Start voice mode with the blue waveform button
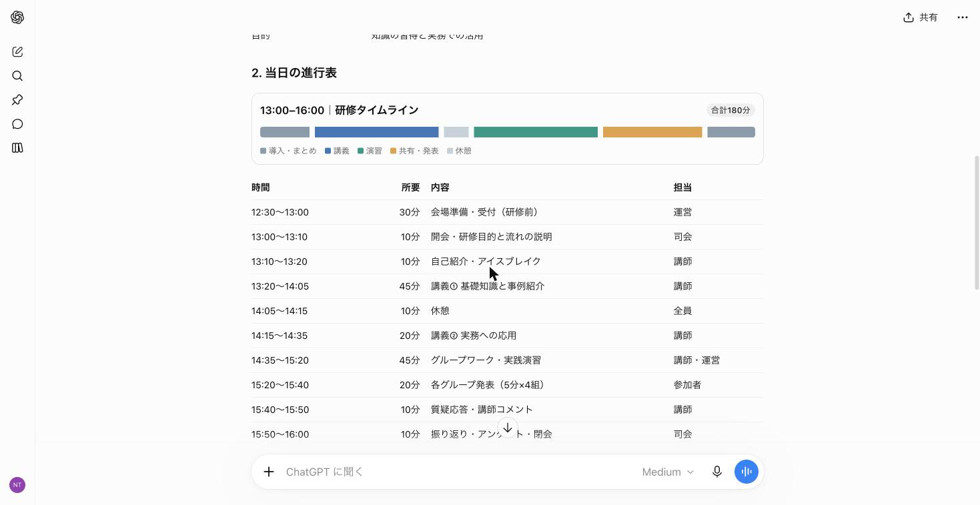The height and width of the screenshot is (505, 980). [747, 472]
